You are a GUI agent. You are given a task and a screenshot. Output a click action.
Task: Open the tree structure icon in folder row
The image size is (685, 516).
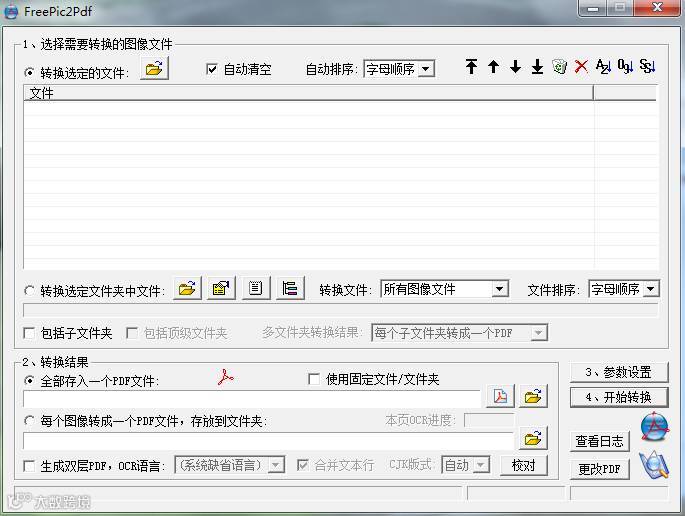point(290,288)
